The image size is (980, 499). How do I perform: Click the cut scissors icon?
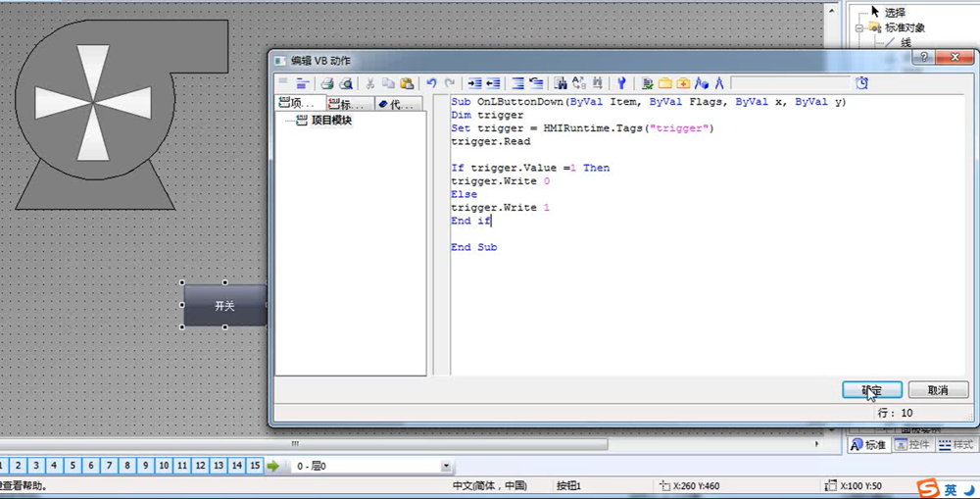click(x=370, y=84)
